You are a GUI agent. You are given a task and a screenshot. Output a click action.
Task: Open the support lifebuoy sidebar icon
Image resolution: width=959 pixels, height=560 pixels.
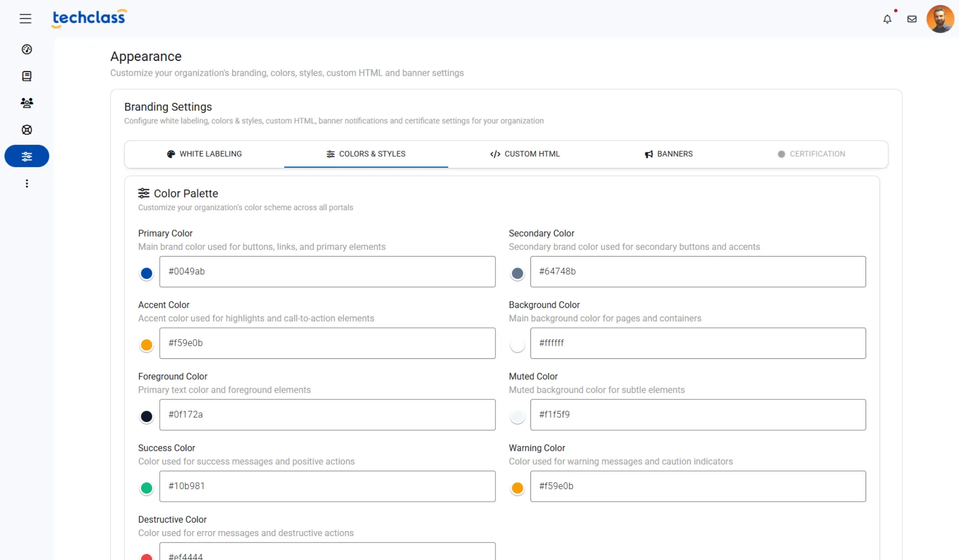pos(27,130)
